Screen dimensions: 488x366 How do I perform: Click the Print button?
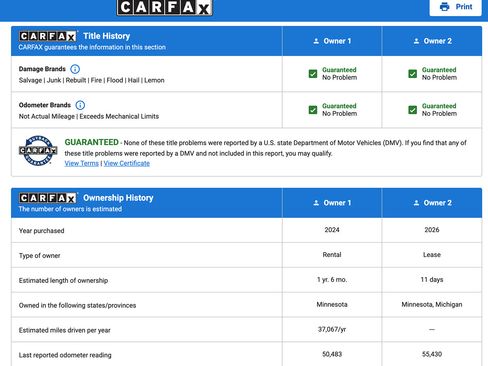[x=455, y=7]
